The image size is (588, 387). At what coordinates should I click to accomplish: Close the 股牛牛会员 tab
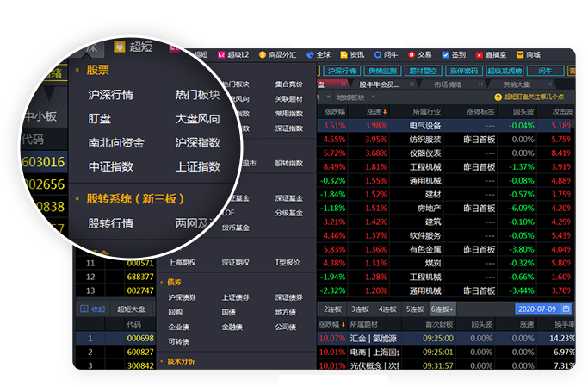pos(412,84)
